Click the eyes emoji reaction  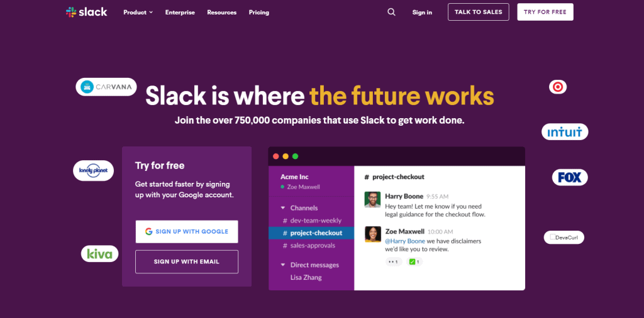[394, 261]
